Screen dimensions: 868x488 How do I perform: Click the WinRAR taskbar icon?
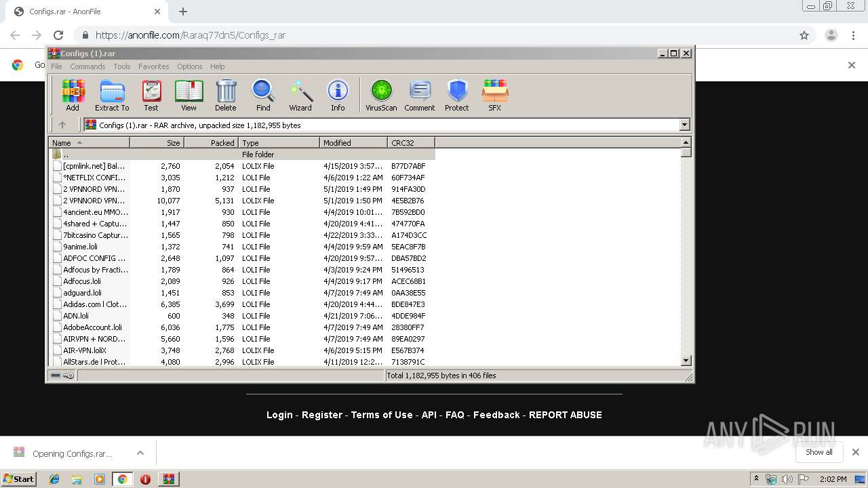[x=168, y=479]
